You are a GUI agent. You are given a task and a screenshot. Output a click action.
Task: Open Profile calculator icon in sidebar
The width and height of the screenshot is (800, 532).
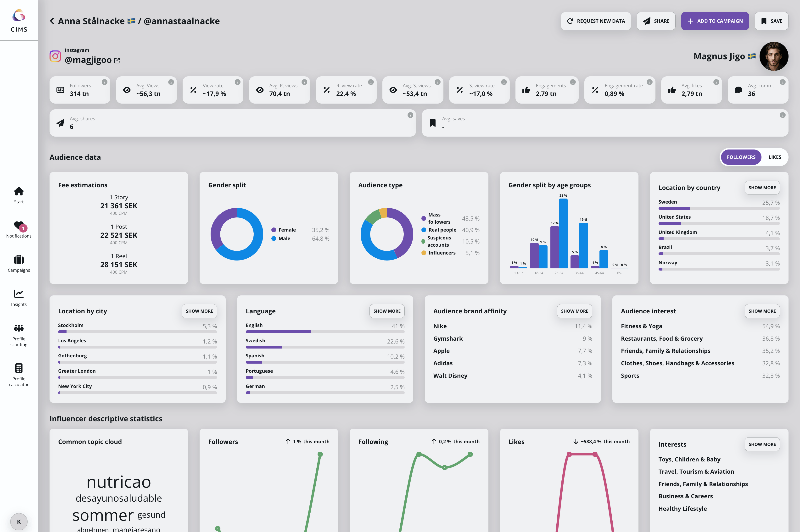point(19,368)
